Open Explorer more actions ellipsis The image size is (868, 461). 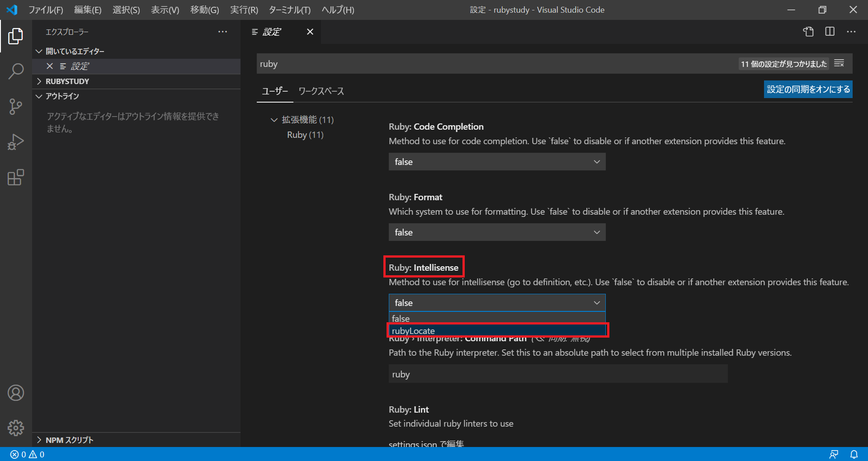[222, 32]
